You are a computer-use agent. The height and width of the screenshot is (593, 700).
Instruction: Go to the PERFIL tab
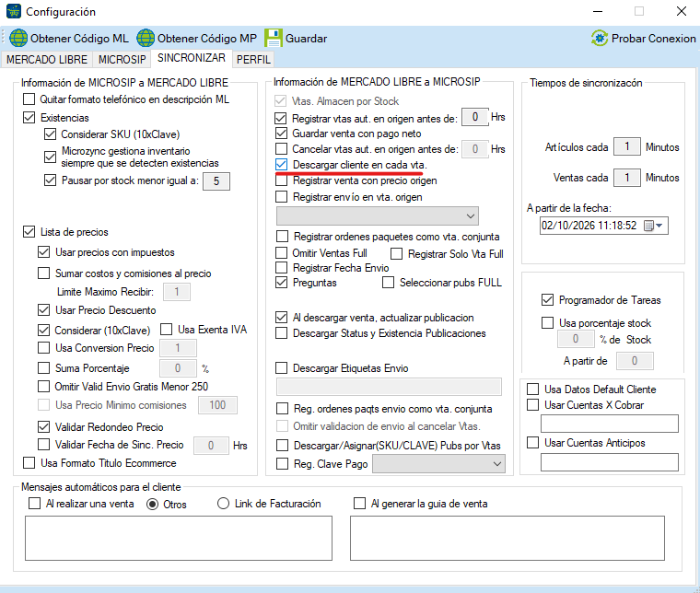[253, 59]
